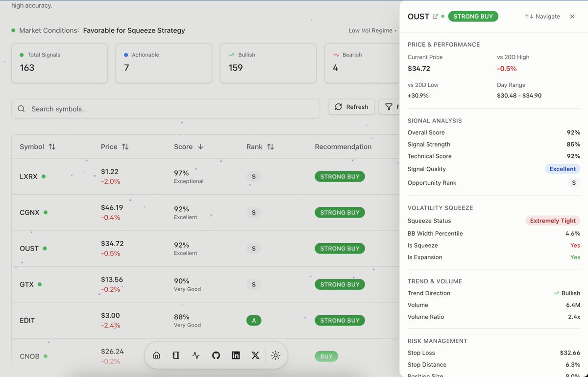Open the EDIT row symbol
The height and width of the screenshot is (377, 588).
28,320
